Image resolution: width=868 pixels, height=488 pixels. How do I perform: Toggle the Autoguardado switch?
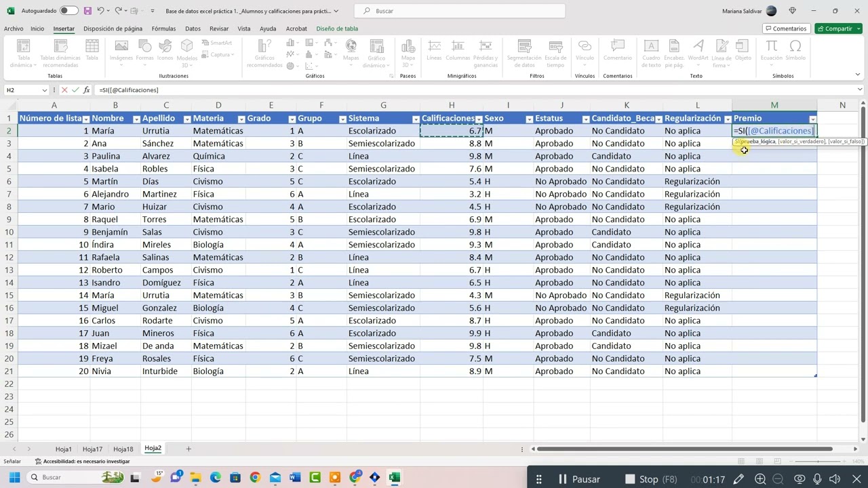point(68,11)
